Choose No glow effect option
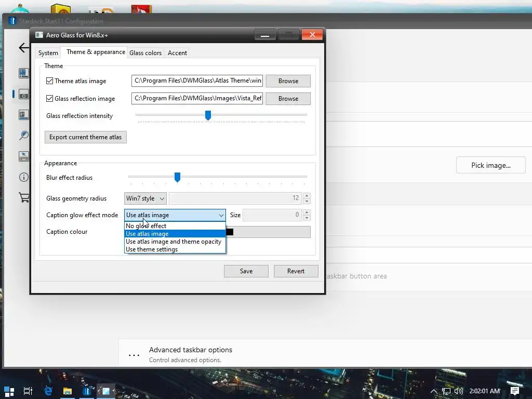This screenshot has width=532, height=399. pyautogui.click(x=175, y=225)
